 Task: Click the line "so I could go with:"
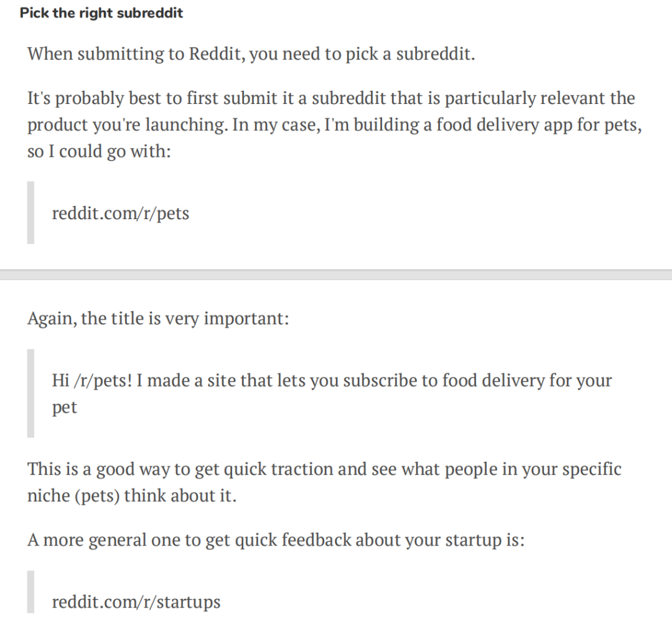click(99, 151)
